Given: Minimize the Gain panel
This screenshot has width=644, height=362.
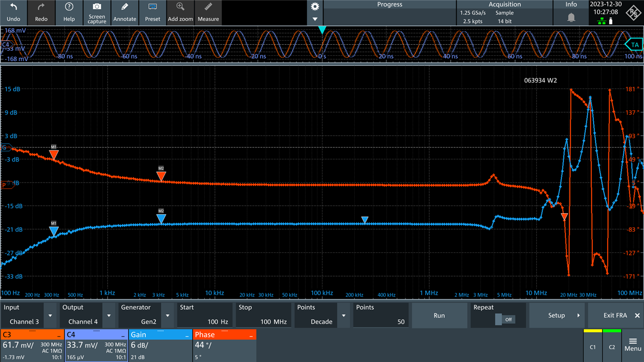Looking at the screenshot, I should tap(187, 336).
